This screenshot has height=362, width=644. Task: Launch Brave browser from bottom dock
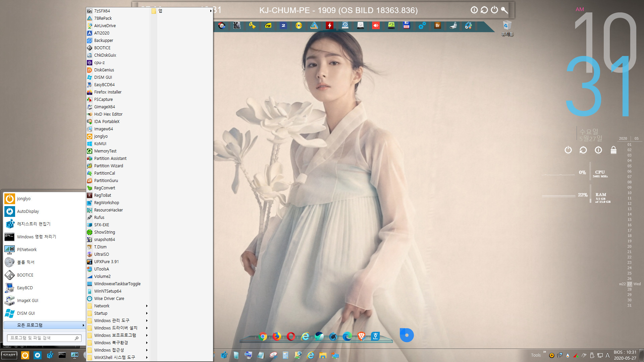pos(361,336)
